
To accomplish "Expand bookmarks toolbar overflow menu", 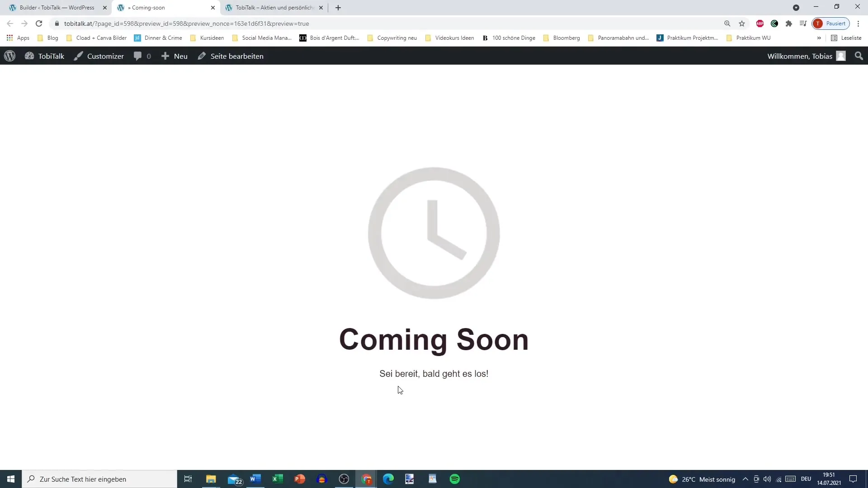I will (819, 38).
